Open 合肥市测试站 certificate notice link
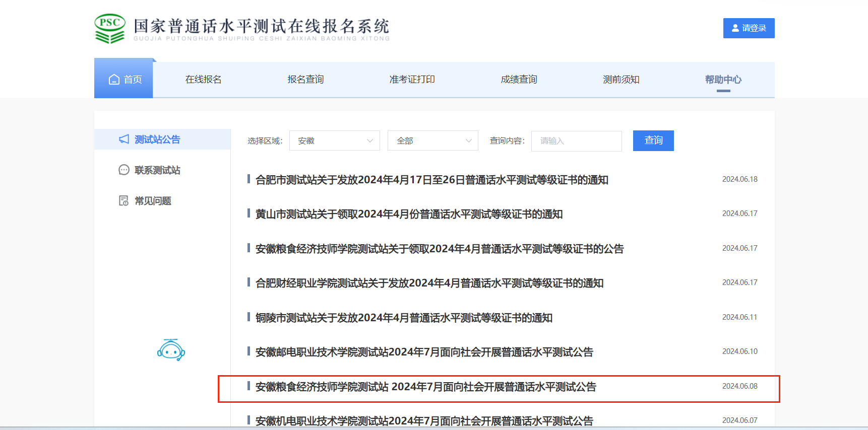The height and width of the screenshot is (430, 868). pos(431,180)
